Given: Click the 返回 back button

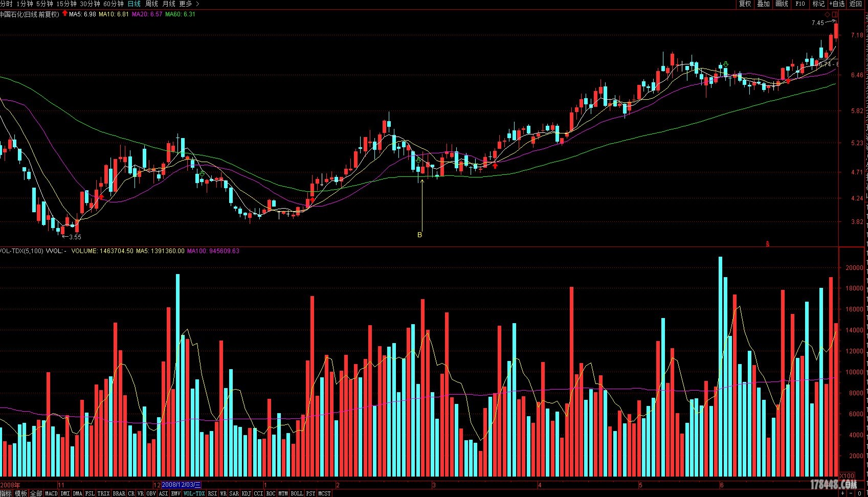Looking at the screenshot, I should [x=856, y=4].
